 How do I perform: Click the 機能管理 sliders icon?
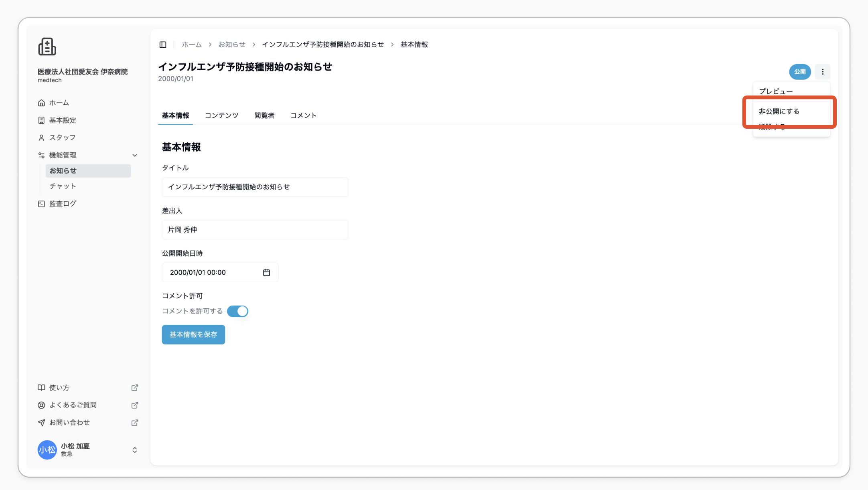[41, 155]
